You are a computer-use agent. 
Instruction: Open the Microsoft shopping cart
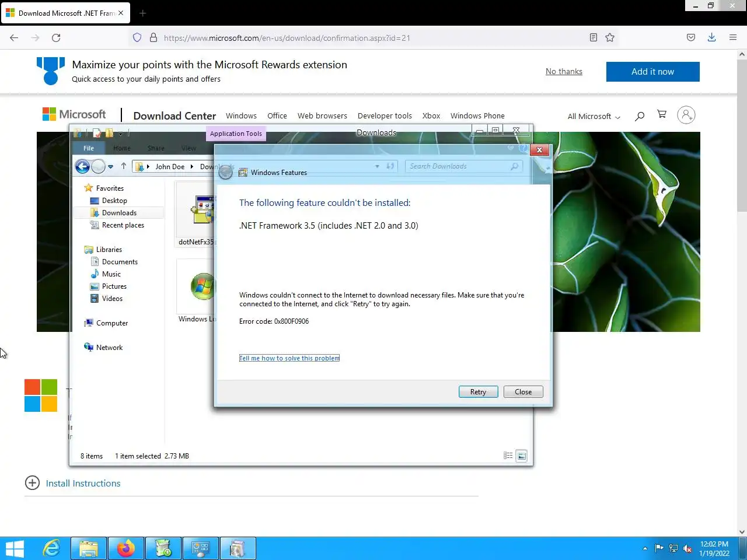(662, 114)
